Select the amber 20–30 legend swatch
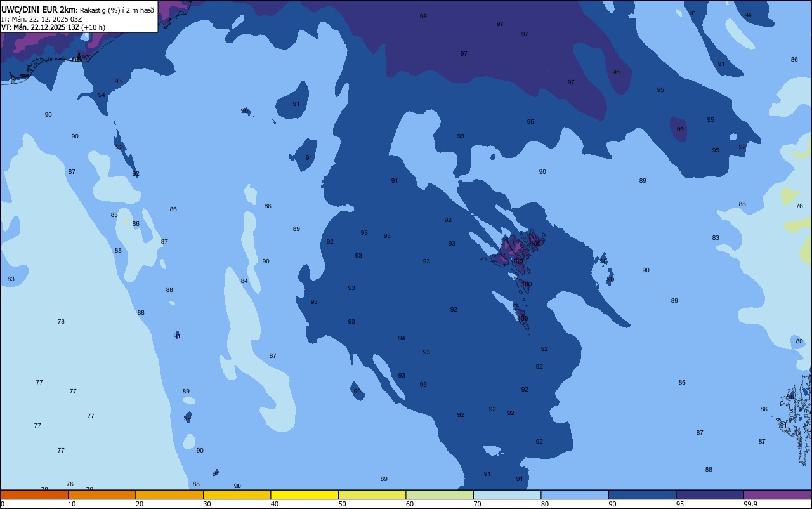The height and width of the screenshot is (509, 812). (169, 494)
